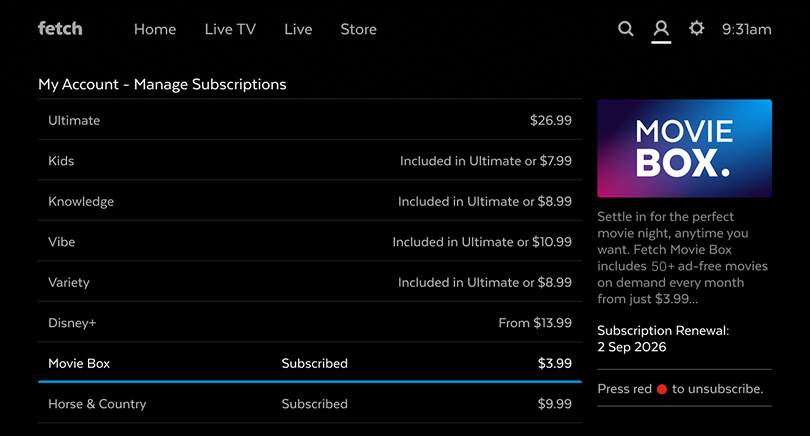Click the Press red to unsubscribe text
Screen dimensions: 810x436
[x=680, y=389]
